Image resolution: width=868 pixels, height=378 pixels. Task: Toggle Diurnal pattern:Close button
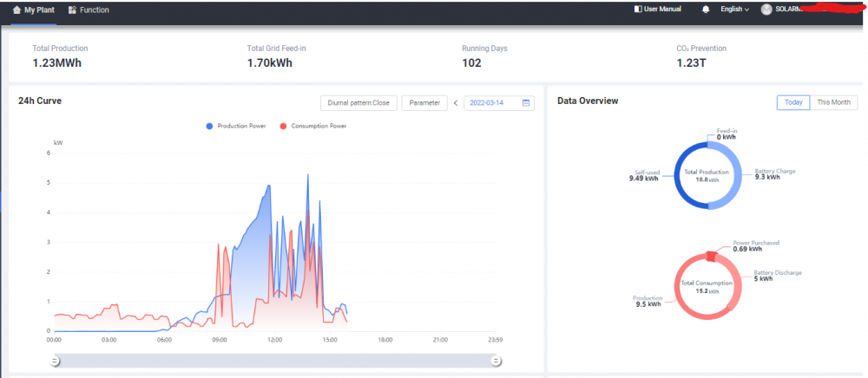(x=358, y=103)
